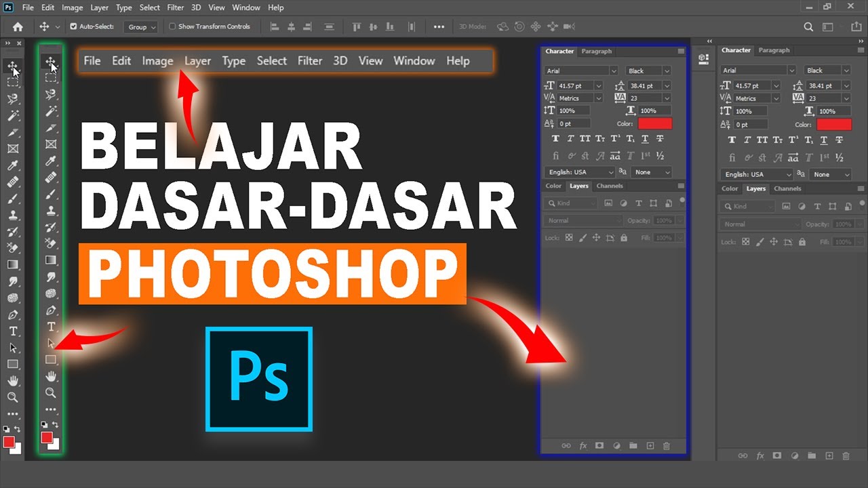
Task: Switch to the Color tab in the blue-outlined panel
Action: [554, 186]
